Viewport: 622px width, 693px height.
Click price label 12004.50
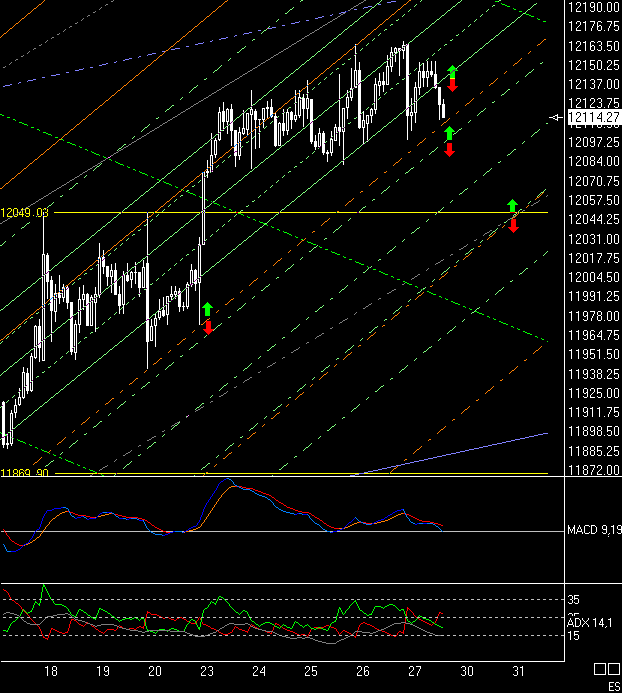(x=594, y=277)
